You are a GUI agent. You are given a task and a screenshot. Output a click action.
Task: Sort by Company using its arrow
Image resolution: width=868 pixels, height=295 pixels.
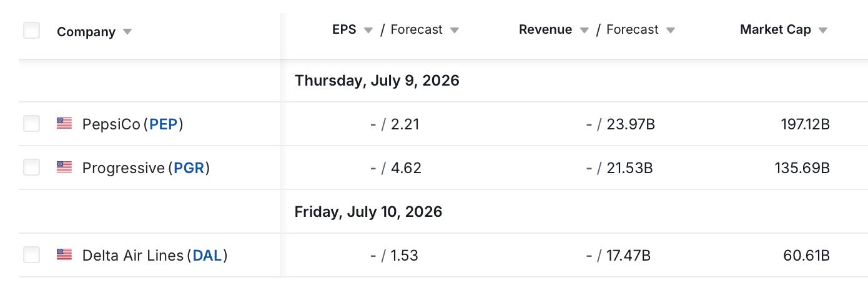click(x=127, y=32)
